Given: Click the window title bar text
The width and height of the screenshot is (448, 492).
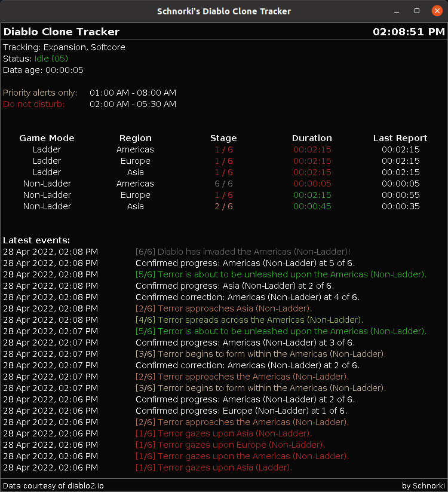Looking at the screenshot, I should [224, 11].
